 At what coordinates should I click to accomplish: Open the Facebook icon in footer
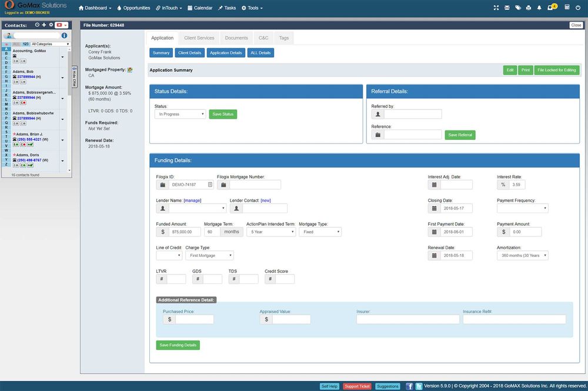pyautogui.click(x=409, y=386)
